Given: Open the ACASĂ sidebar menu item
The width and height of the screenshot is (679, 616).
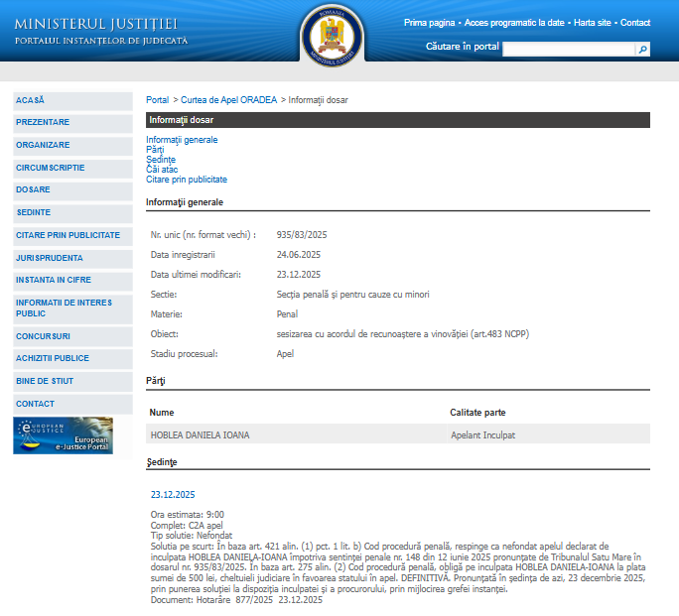Looking at the screenshot, I should pyautogui.click(x=31, y=100).
